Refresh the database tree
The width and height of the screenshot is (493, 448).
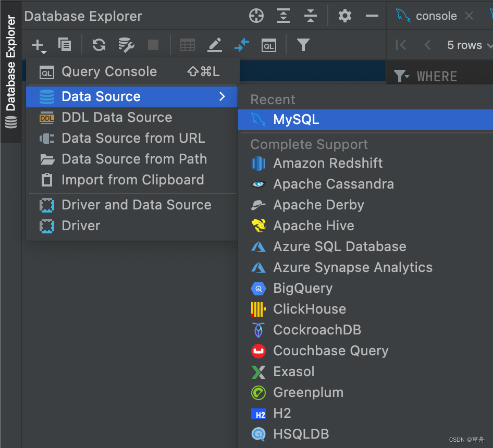coord(98,45)
